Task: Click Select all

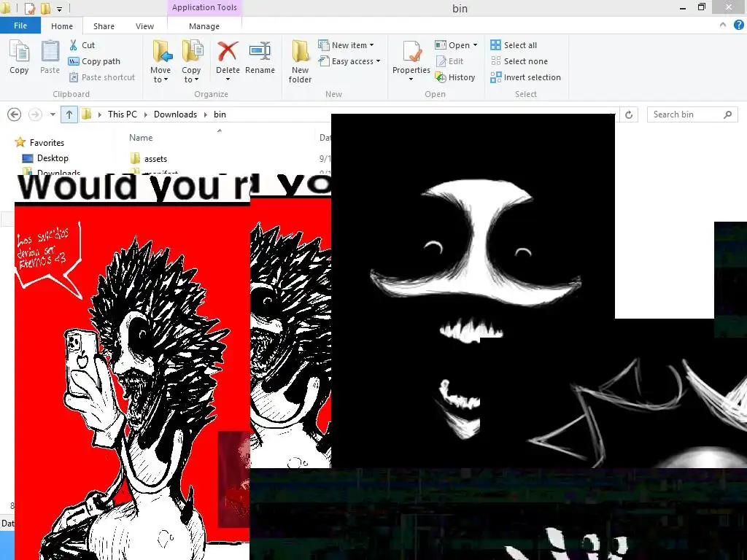Action: tap(514, 45)
